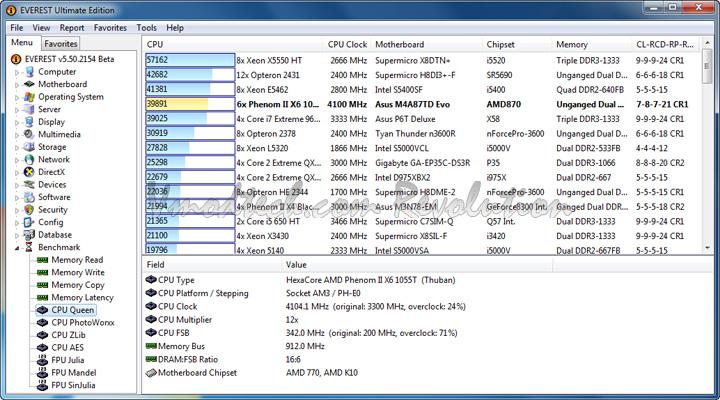Click the Field column header

coord(212,265)
